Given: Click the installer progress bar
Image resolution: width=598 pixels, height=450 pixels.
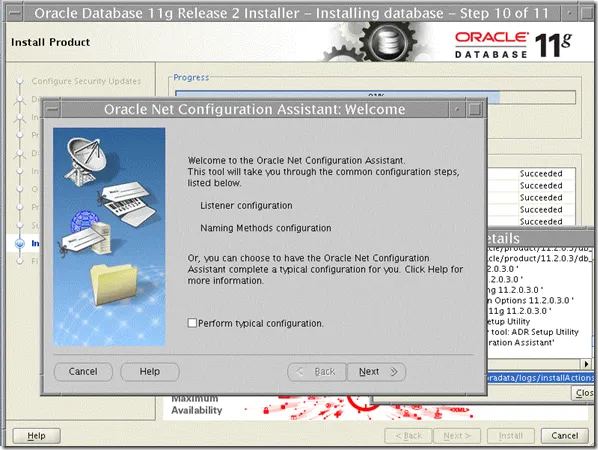Looking at the screenshot, I should [x=375, y=97].
